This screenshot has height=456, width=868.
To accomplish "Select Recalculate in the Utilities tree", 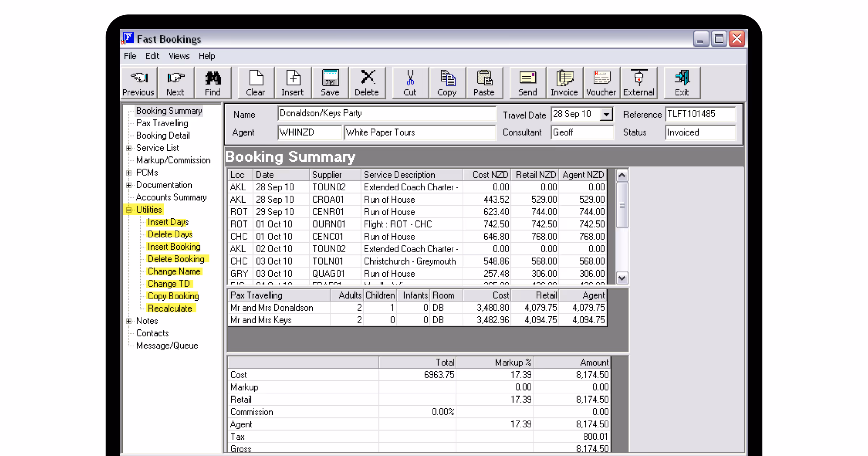I will tap(170, 308).
